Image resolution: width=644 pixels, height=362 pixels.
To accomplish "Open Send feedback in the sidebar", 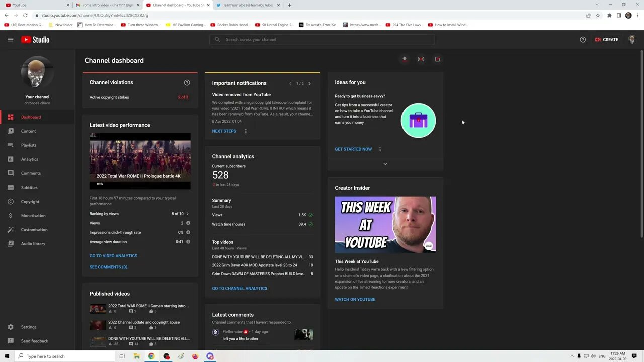I will [x=38, y=341].
